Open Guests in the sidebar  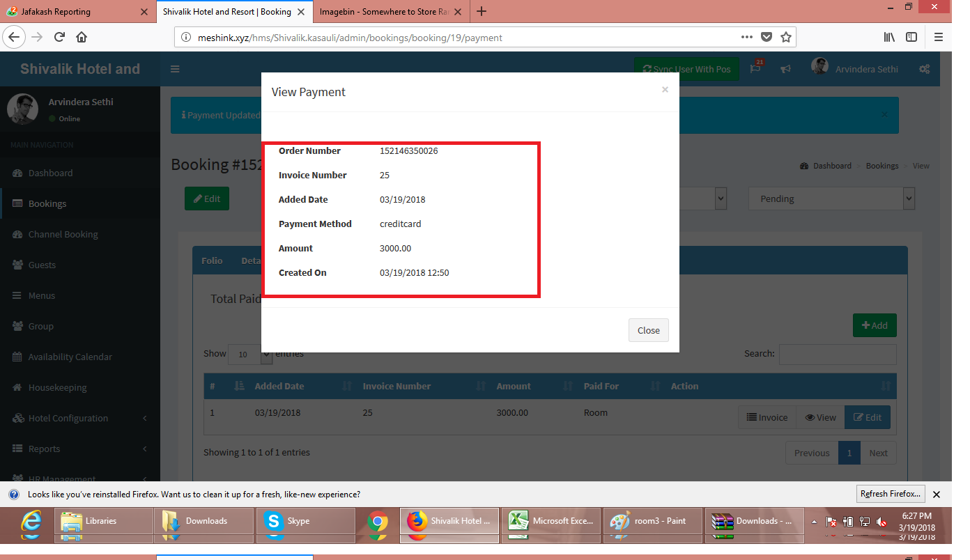pos(80,265)
